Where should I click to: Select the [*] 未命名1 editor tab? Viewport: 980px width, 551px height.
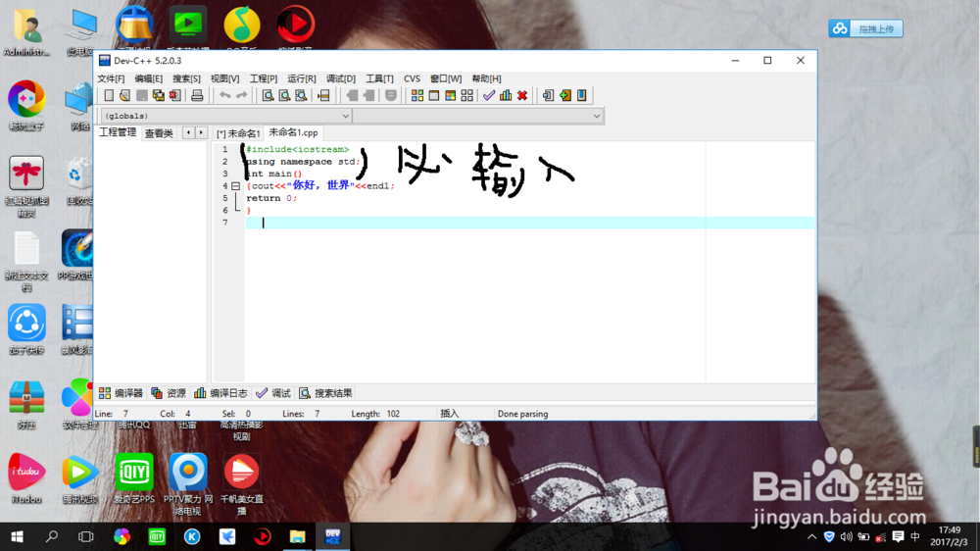click(x=237, y=134)
